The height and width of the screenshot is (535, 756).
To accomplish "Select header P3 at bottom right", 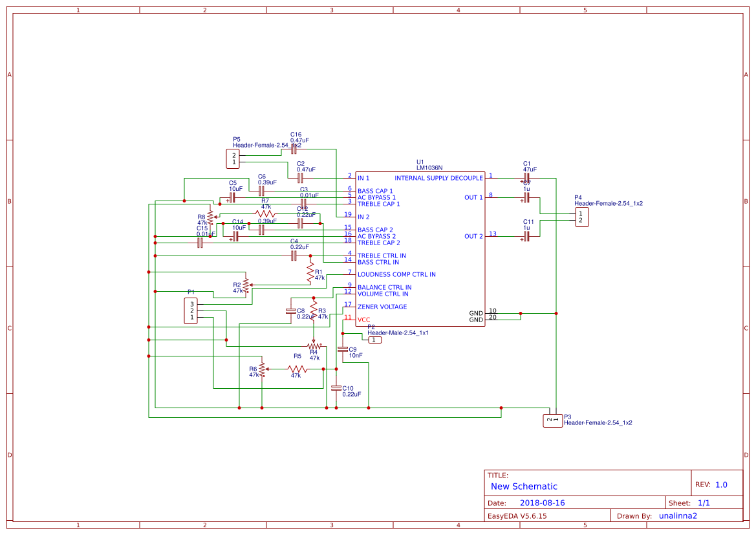I will pos(553,419).
